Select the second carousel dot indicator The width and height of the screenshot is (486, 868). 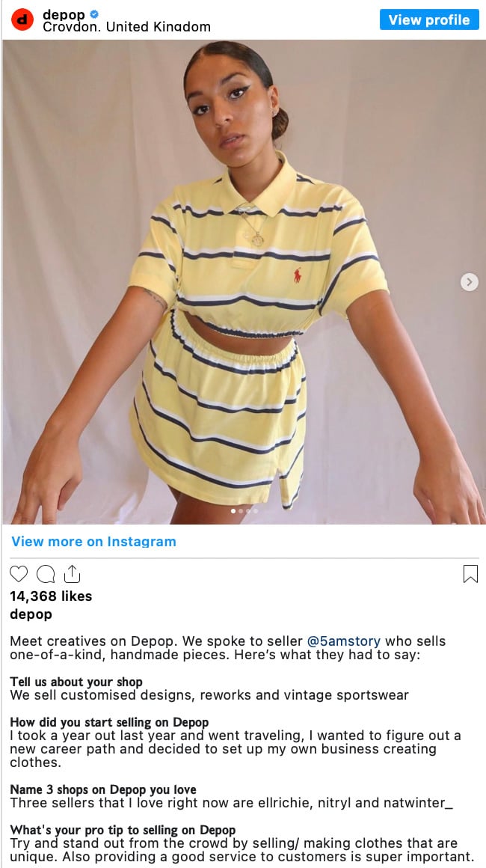coord(241,511)
